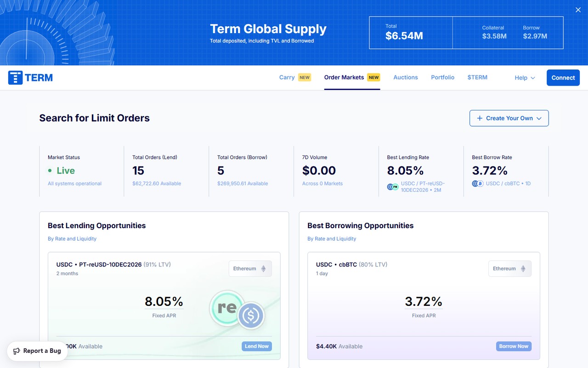
Task: Click the $2.97M Borrow value
Action: coord(535,36)
